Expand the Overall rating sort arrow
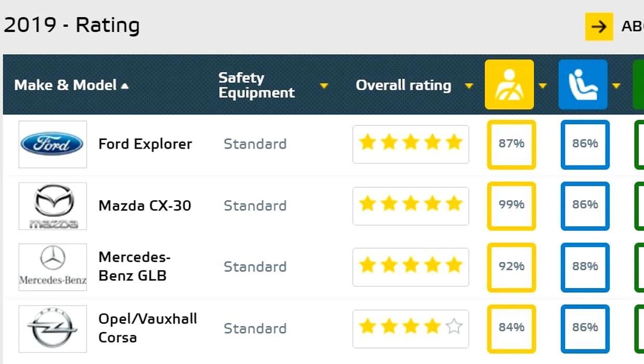The height and width of the screenshot is (364, 644). [x=469, y=86]
